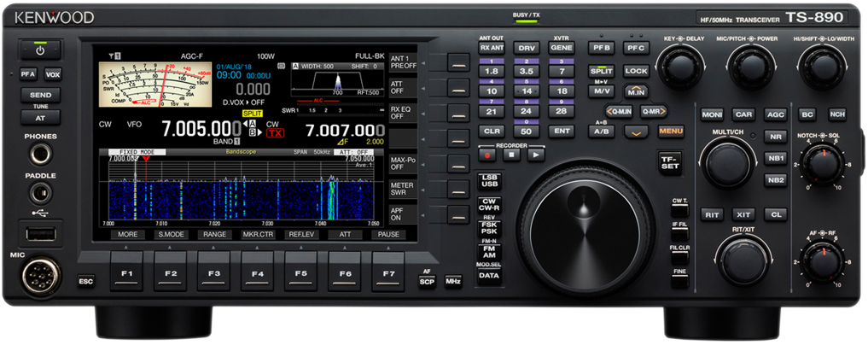Push the down-chevron key beside A/B

click(x=638, y=132)
